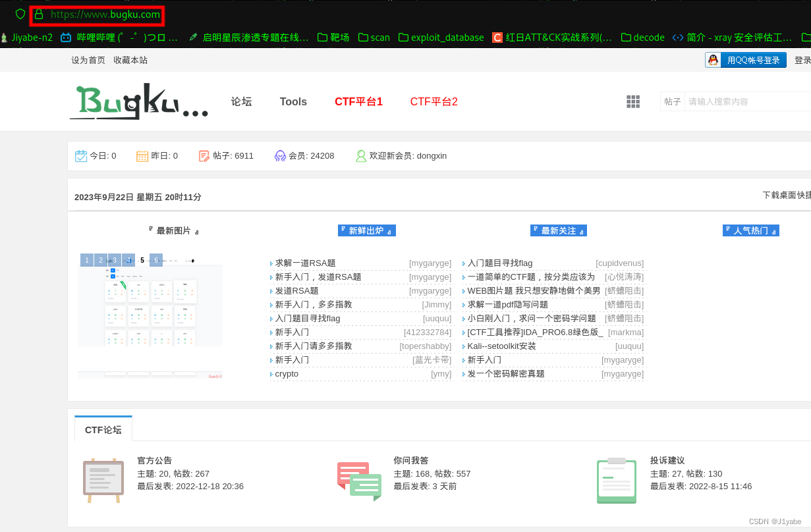Expand the decode bookmark folder
811x532 pixels.
(642, 38)
